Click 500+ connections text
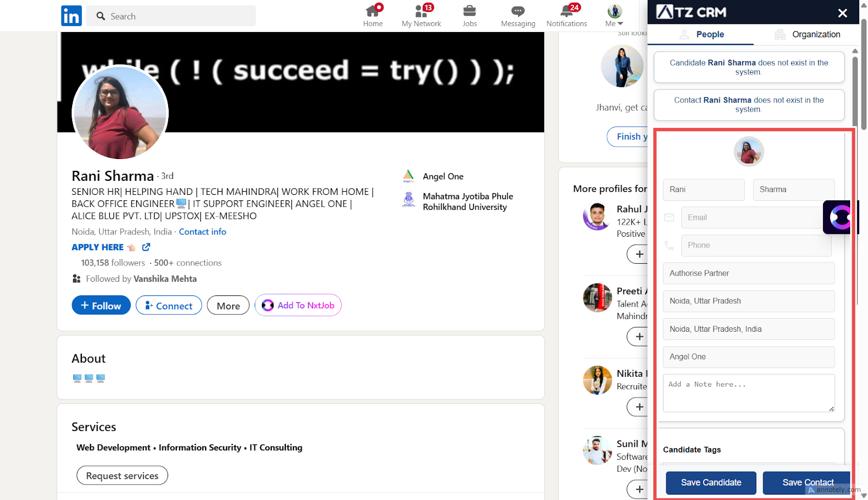 coord(188,263)
